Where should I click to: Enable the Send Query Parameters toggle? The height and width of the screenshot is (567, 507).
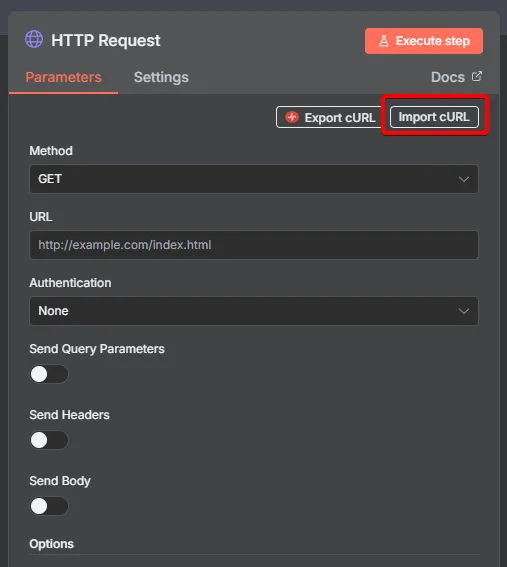[49, 374]
